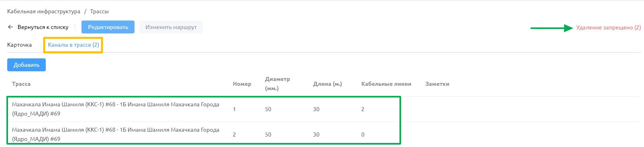This screenshot has width=644, height=147.
Task: Click the Редактировать button
Action: 108,27
